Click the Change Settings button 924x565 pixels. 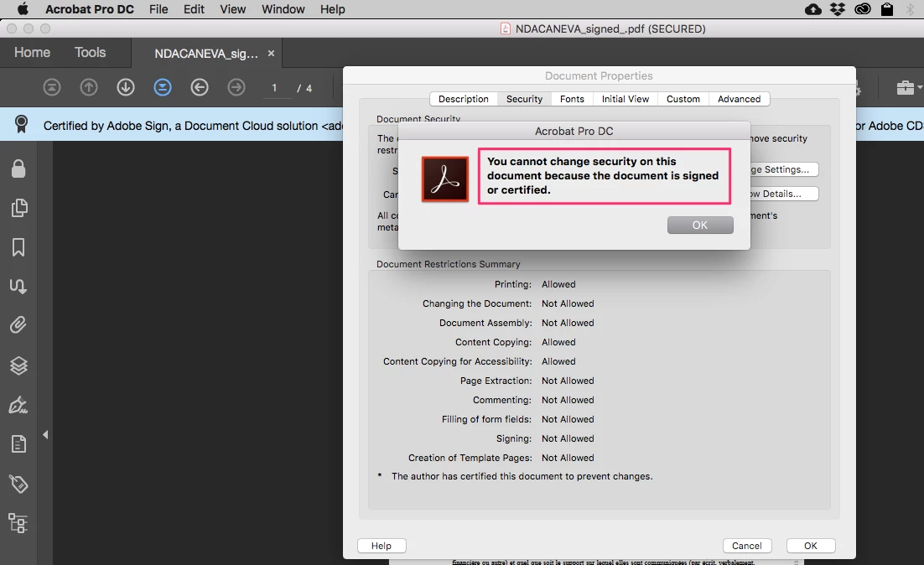784,169
